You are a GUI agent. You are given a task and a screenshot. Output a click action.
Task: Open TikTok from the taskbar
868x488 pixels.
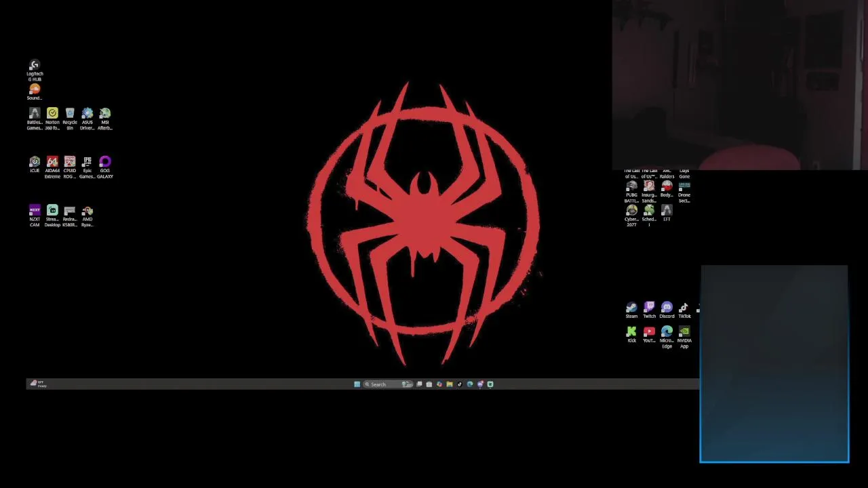[x=460, y=384]
